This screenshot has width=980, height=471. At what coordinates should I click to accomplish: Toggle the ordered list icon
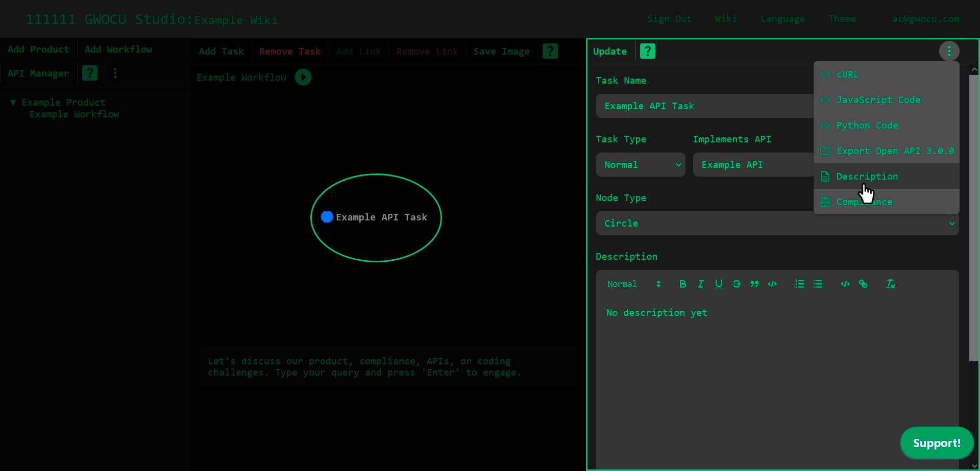[800, 284]
